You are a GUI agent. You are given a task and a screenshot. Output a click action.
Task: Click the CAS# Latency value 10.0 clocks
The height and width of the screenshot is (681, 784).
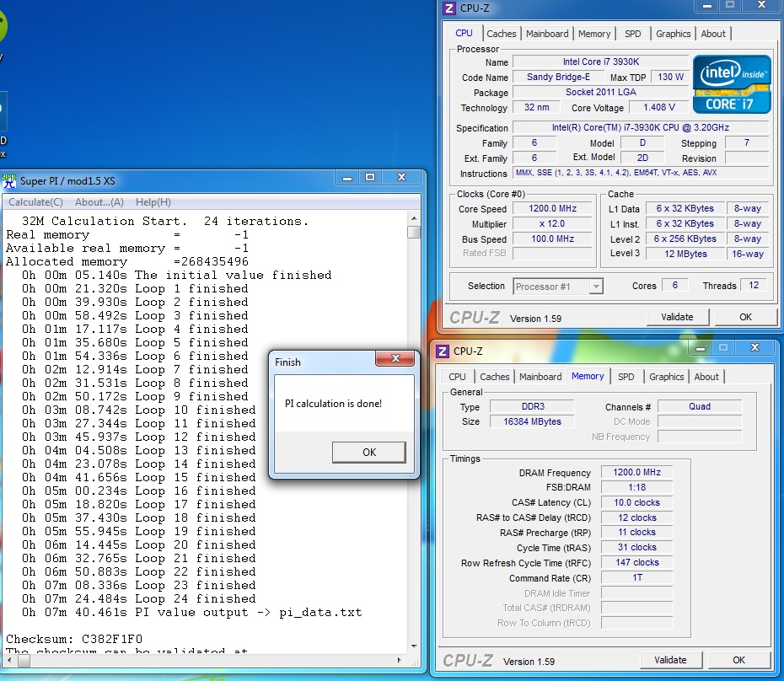pos(636,502)
